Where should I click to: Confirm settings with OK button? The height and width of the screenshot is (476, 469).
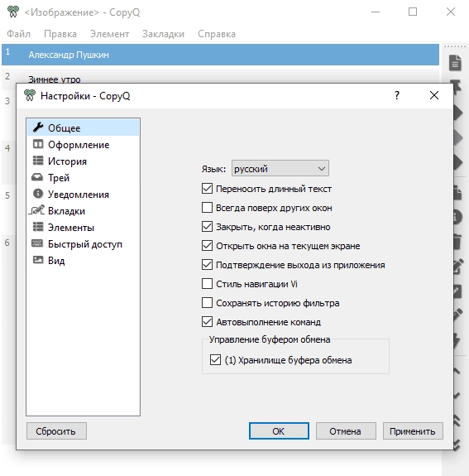coord(279,431)
